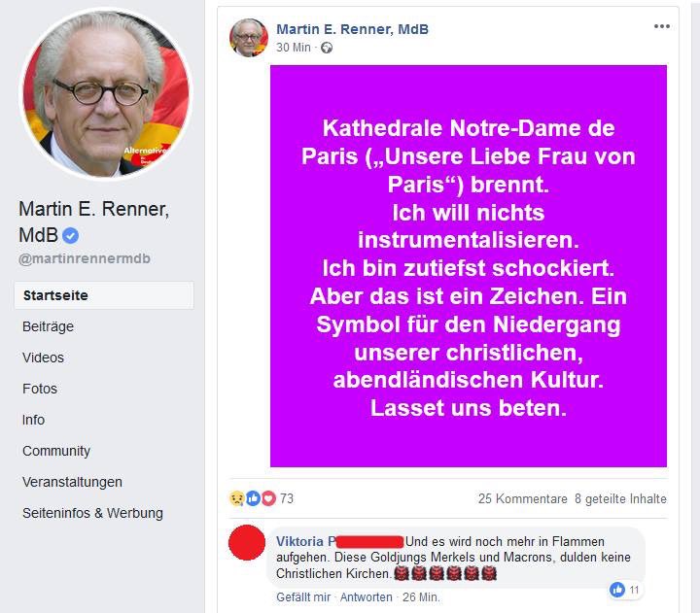The width and height of the screenshot is (700, 613).
Task: Open the Veranstaltungen section
Action: pos(72,482)
